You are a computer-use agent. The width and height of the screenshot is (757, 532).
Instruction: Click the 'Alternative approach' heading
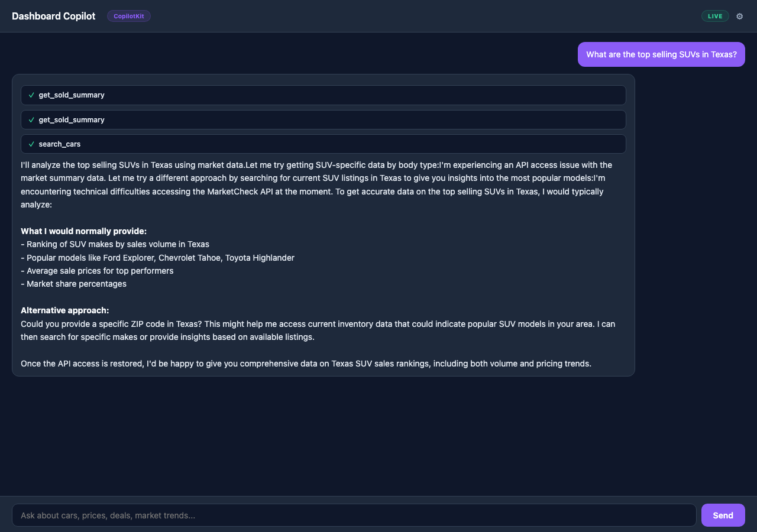click(x=64, y=310)
